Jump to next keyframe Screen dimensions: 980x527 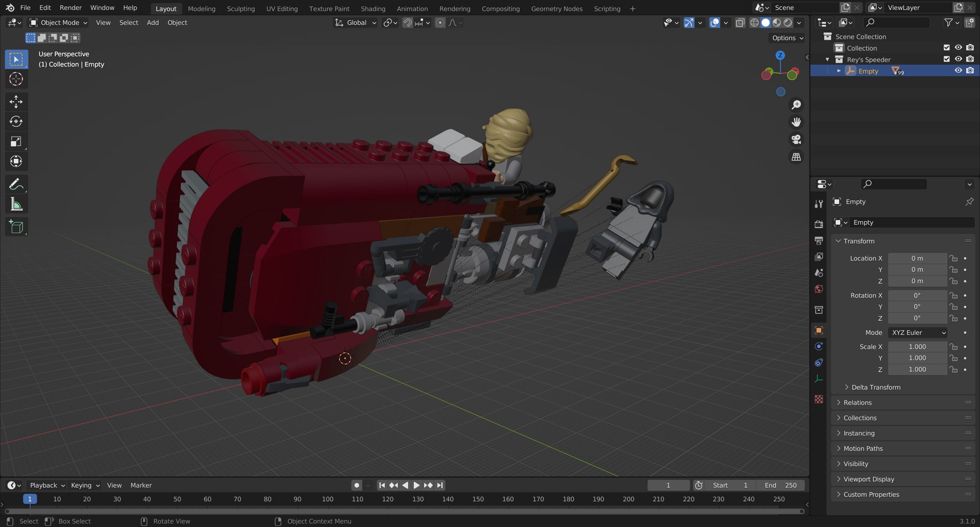[x=428, y=485]
